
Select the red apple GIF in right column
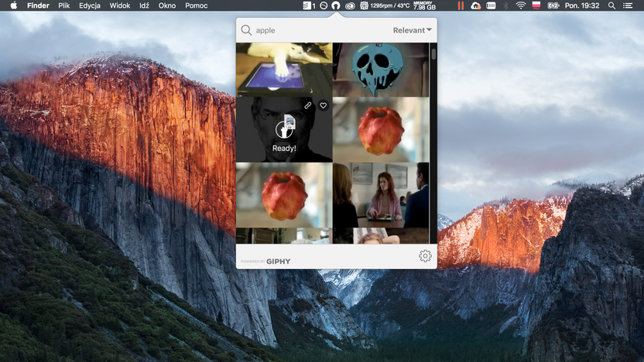[x=381, y=130]
